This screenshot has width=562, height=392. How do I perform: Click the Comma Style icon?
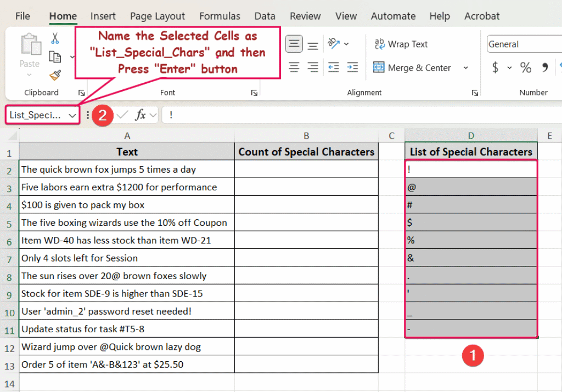(x=544, y=67)
